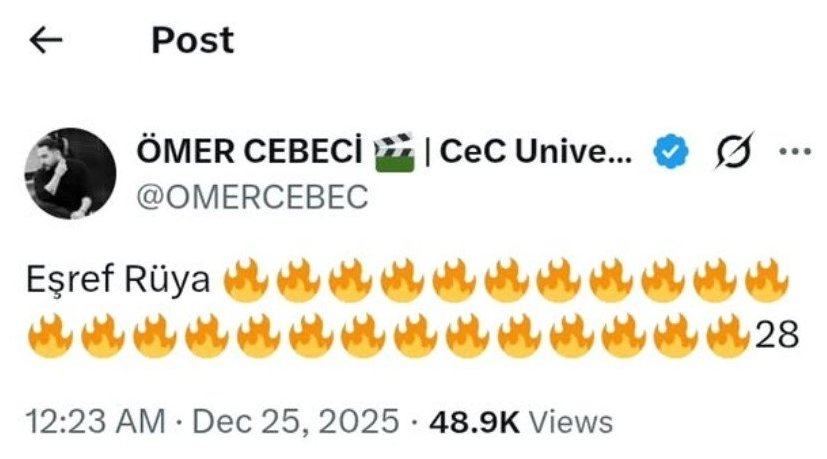Click the 48.9K view count

click(x=473, y=421)
